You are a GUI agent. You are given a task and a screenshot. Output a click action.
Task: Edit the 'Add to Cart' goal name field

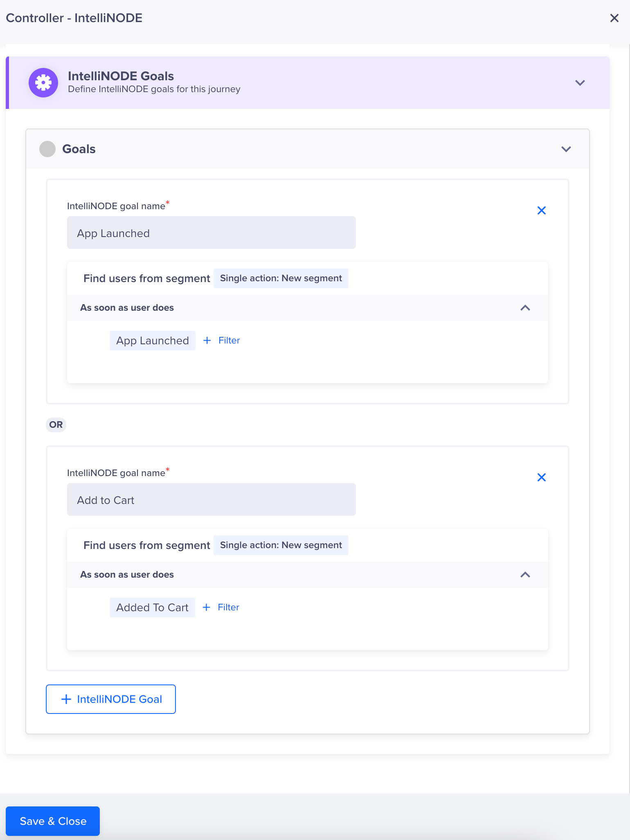tap(211, 499)
